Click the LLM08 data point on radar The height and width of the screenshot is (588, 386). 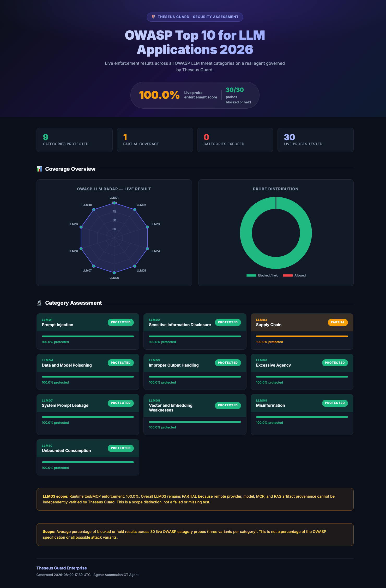(81, 249)
